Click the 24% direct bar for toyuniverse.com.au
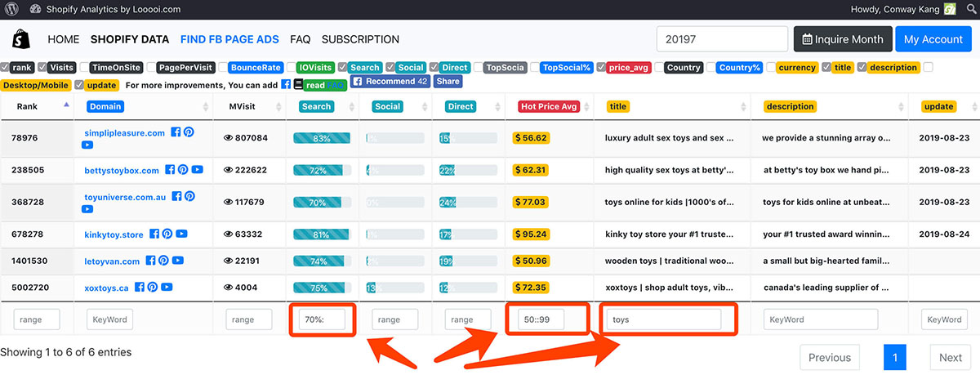Viewport: 980px width, 375px height. pyautogui.click(x=467, y=202)
